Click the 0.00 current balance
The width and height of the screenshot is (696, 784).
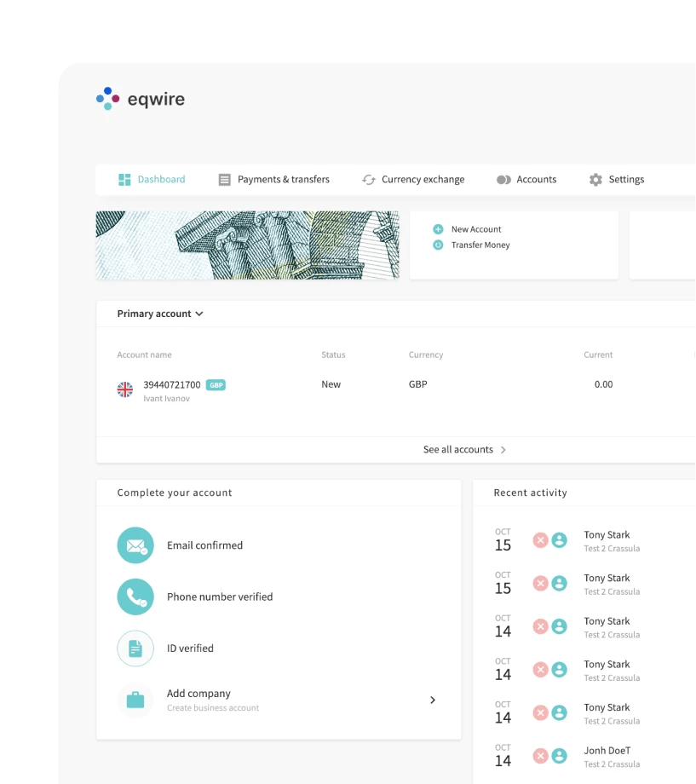click(x=603, y=384)
